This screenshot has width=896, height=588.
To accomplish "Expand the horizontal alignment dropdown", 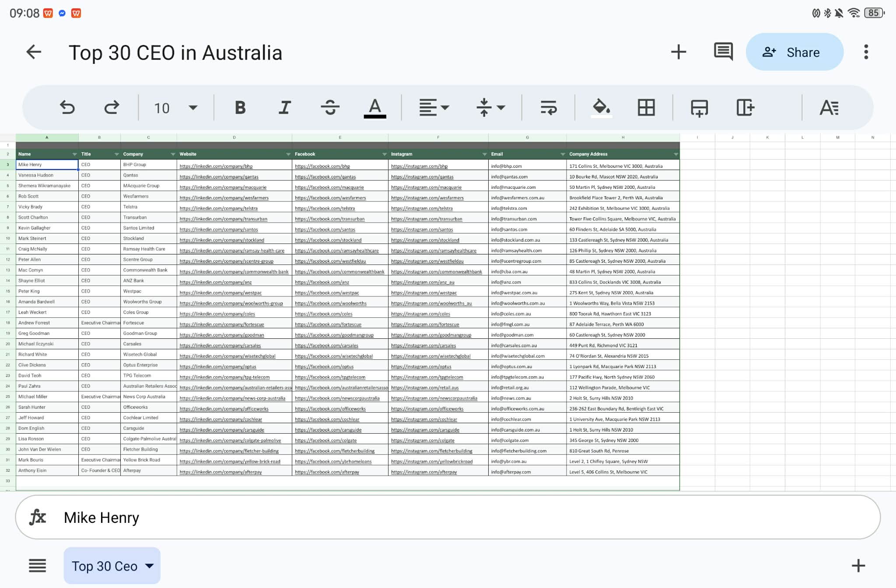I will coord(434,108).
